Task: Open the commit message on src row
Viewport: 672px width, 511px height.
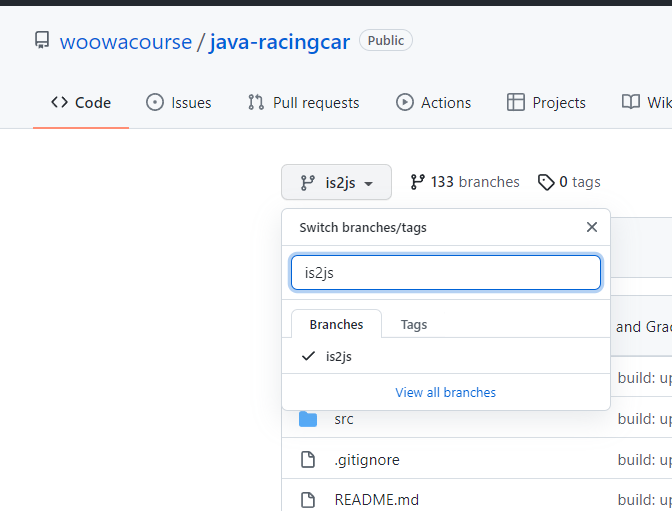Action: (x=645, y=419)
